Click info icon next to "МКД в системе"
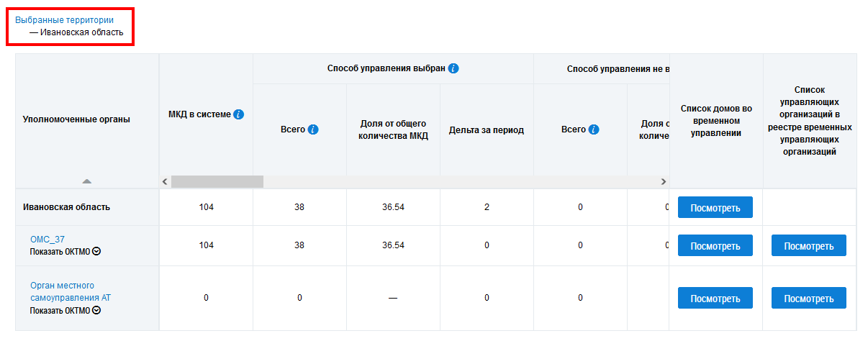This screenshot has width=868, height=341. (239, 114)
